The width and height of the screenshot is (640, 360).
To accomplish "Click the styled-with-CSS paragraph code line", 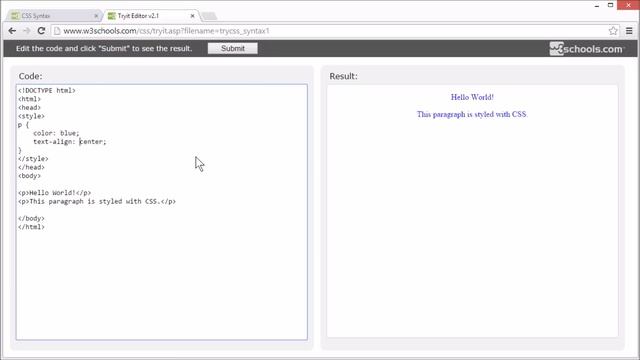I will coord(97,201).
